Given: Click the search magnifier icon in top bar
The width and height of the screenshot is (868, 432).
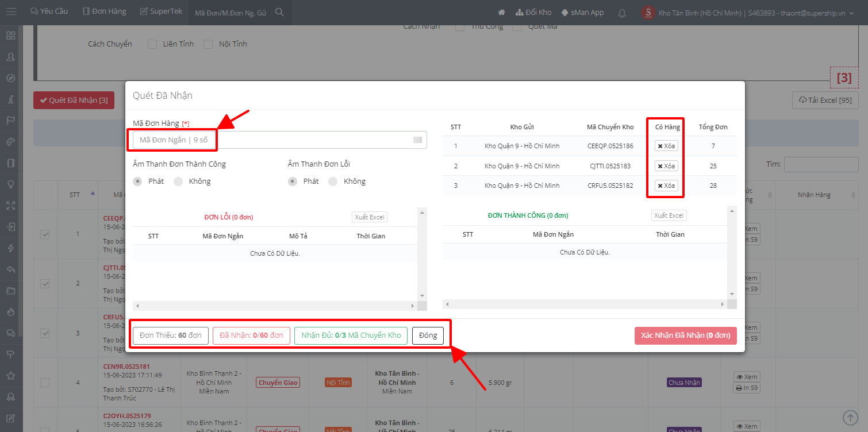Looking at the screenshot, I should click(x=279, y=12).
